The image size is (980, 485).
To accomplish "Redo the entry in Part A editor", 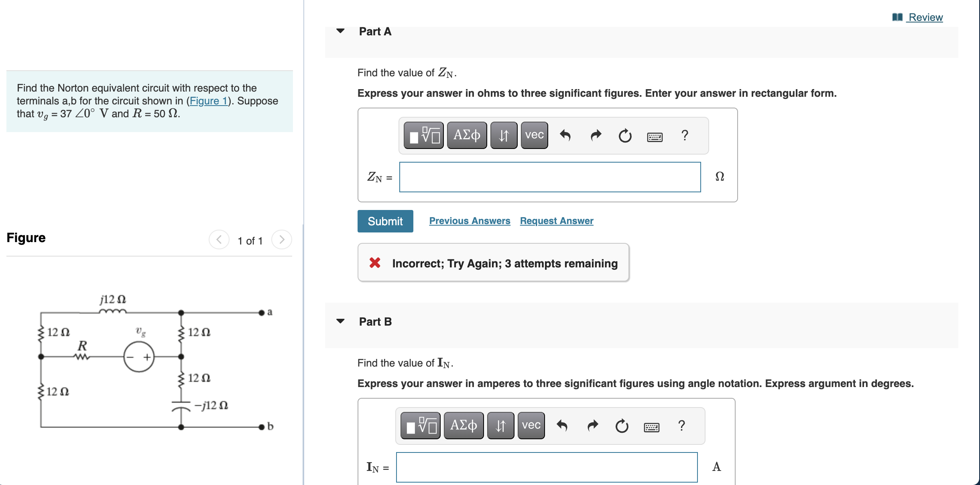I will click(x=595, y=135).
